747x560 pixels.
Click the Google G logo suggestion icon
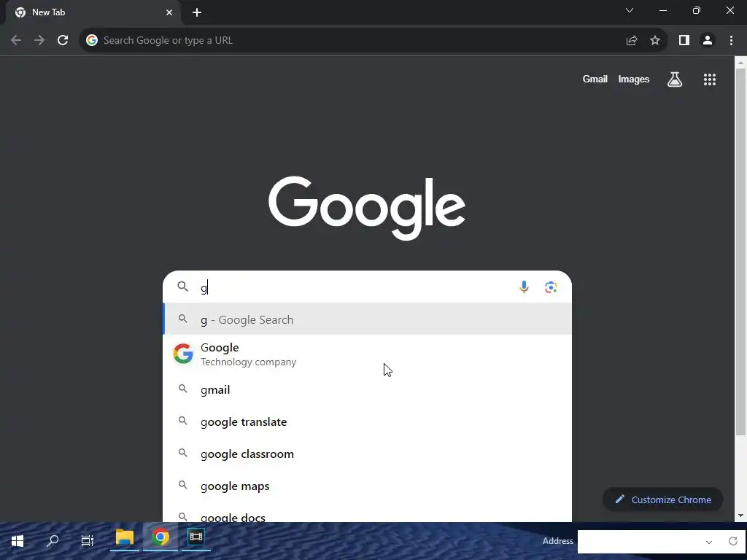pyautogui.click(x=183, y=354)
